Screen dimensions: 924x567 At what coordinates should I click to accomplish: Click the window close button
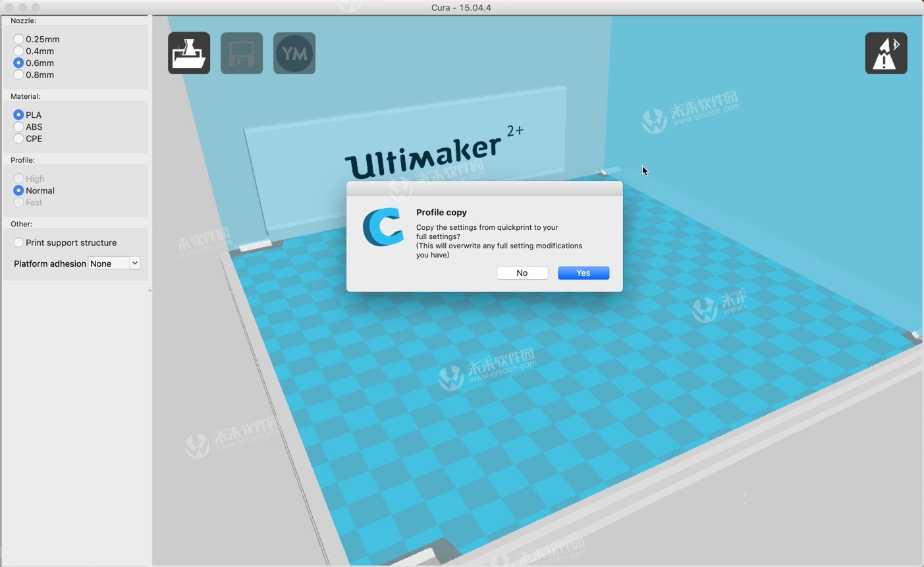[9, 7]
